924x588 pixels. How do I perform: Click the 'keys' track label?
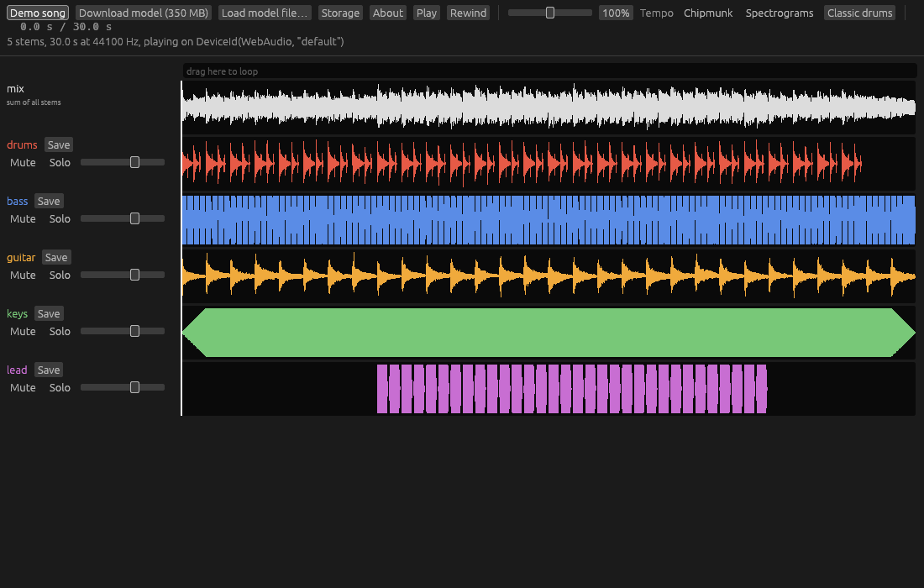pos(17,314)
